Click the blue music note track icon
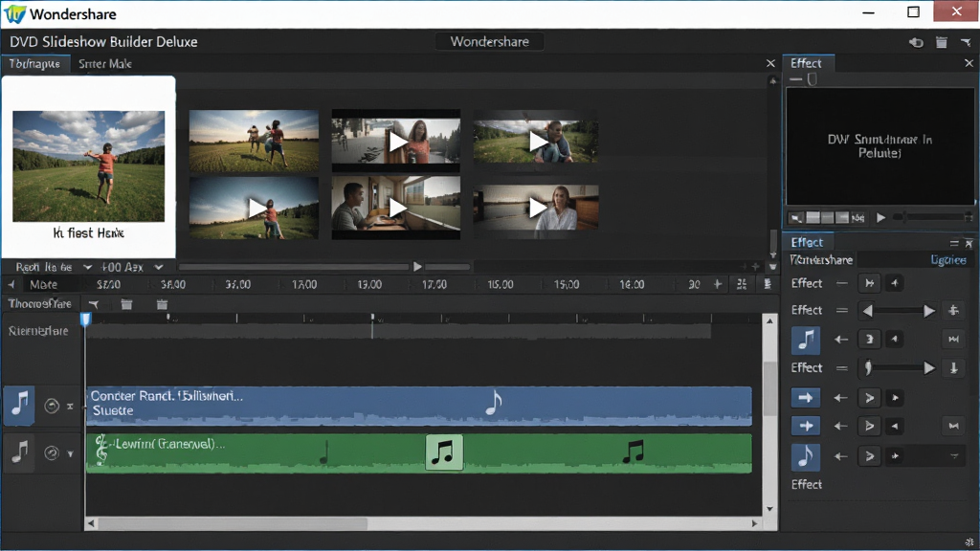This screenshot has width=980, height=551. coord(19,406)
